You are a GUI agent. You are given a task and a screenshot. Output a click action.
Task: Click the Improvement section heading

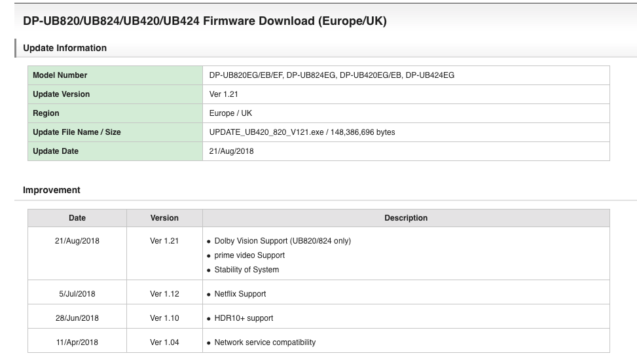pyautogui.click(x=52, y=190)
